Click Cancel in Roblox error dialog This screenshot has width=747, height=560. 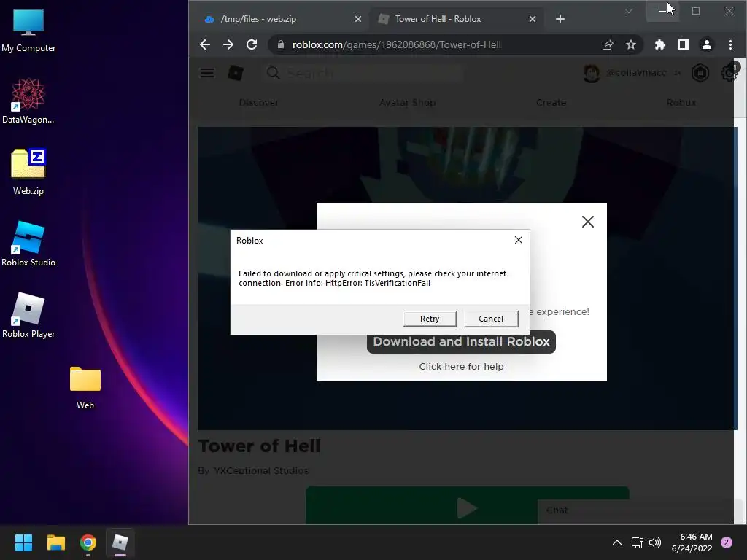(491, 319)
